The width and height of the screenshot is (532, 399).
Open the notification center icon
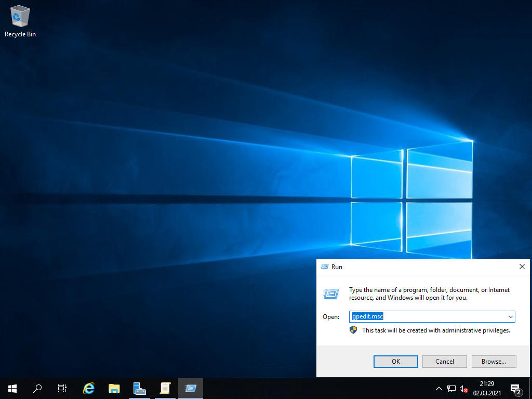pyautogui.click(x=515, y=389)
